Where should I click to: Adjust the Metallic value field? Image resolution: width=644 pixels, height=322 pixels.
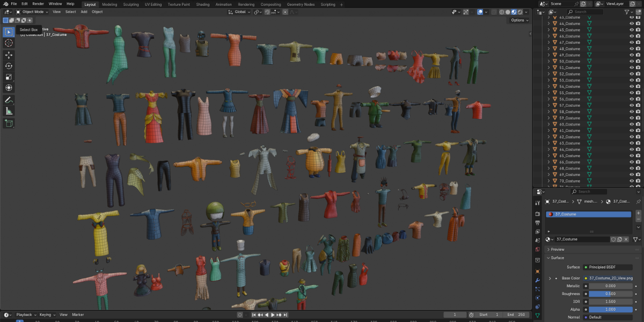(x=611, y=286)
